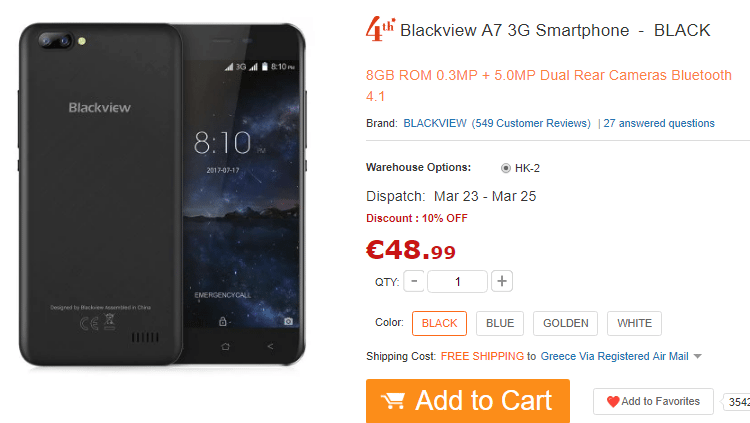750x423 pixels.
Task: Pick the WHITE color variant
Action: click(x=634, y=323)
